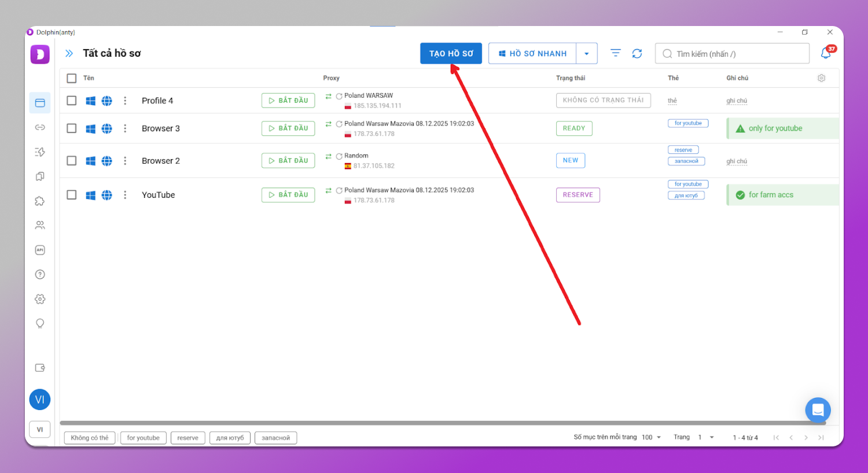Click the TẠO HỒ SƠ button

point(451,53)
